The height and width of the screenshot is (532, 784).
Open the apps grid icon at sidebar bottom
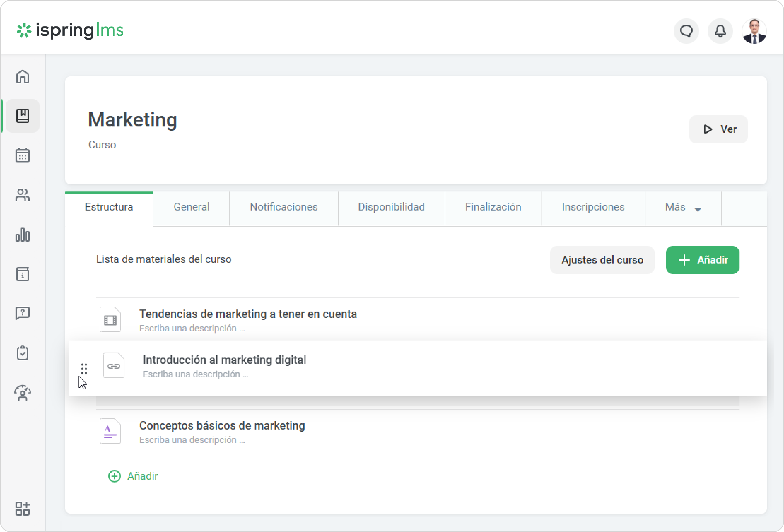click(x=23, y=508)
